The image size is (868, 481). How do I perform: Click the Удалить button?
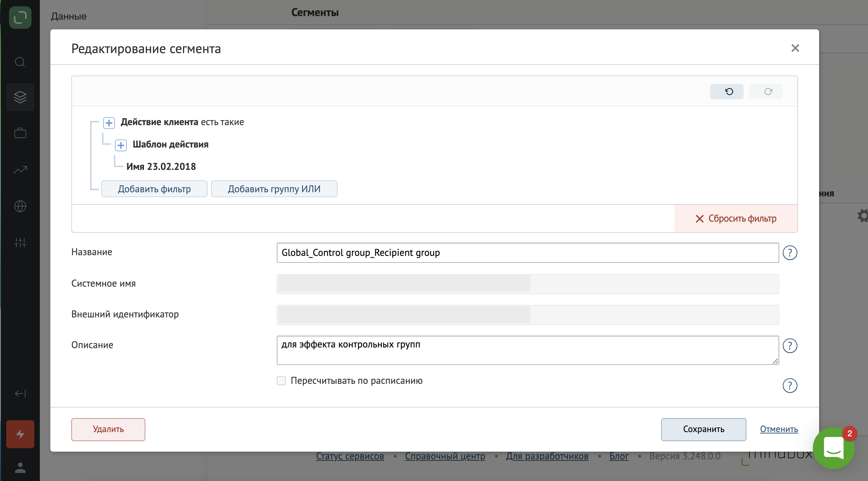pos(108,429)
